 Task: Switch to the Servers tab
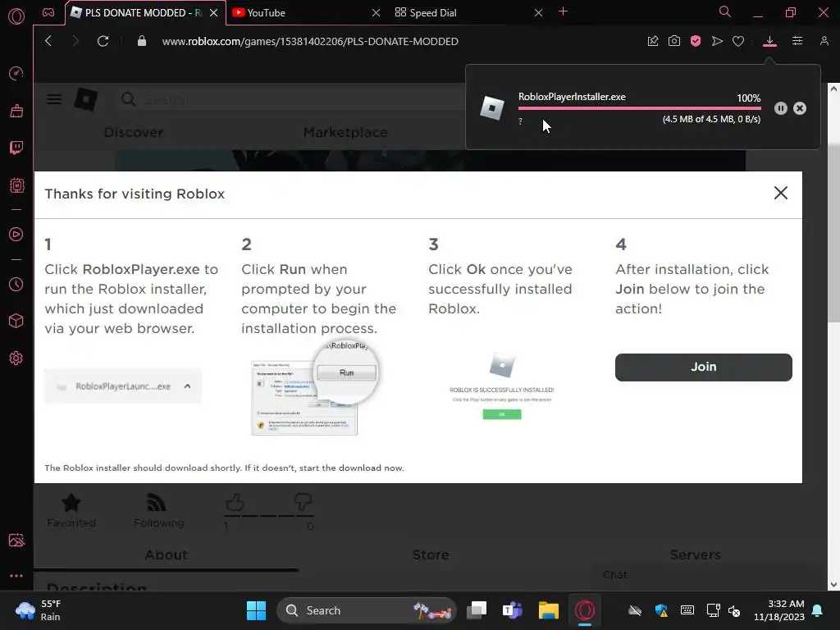coord(696,555)
